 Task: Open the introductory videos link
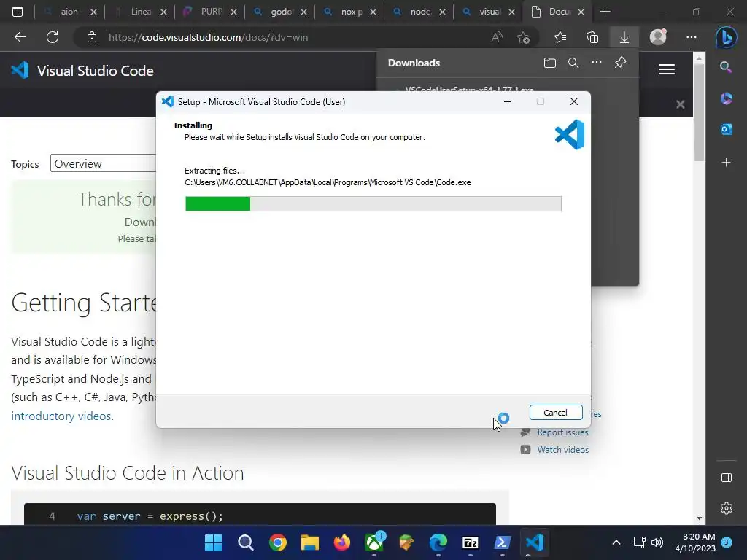click(62, 416)
